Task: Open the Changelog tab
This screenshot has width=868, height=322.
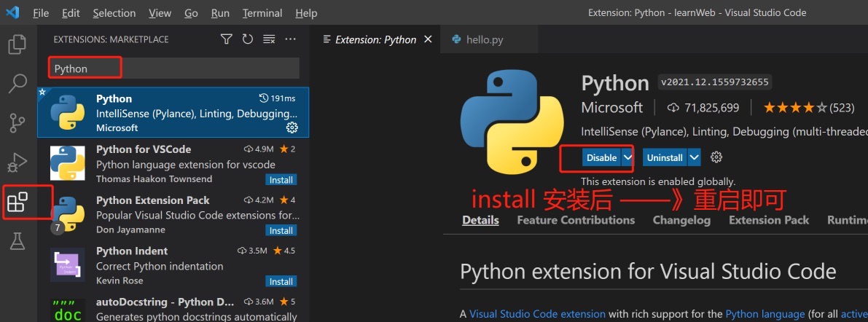Action: (681, 220)
